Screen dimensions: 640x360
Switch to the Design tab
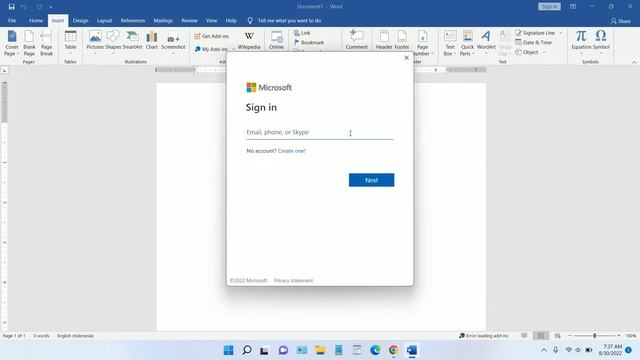80,20
